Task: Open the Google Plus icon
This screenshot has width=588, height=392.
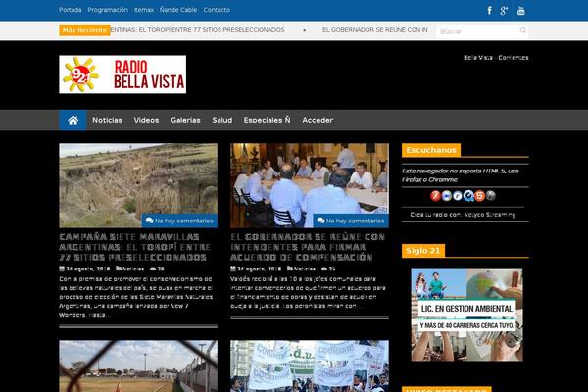Action: pos(504,11)
